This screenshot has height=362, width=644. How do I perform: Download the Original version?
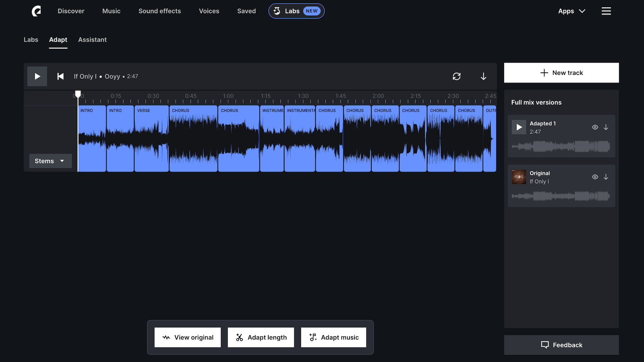tap(606, 177)
